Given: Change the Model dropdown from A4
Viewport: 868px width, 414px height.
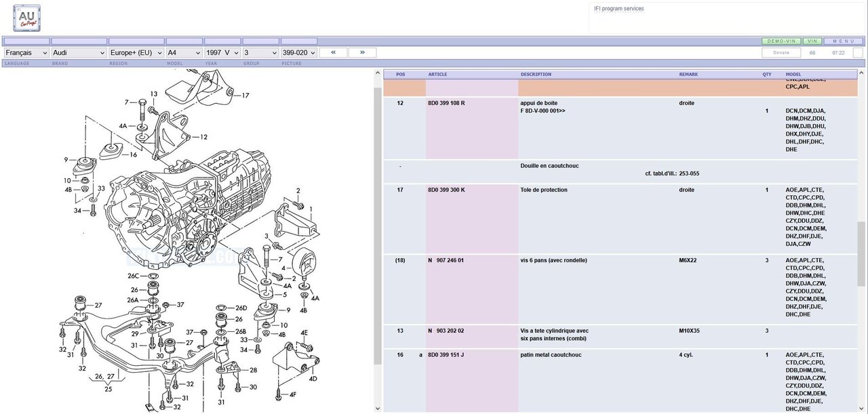Looking at the screenshot, I should [x=184, y=52].
